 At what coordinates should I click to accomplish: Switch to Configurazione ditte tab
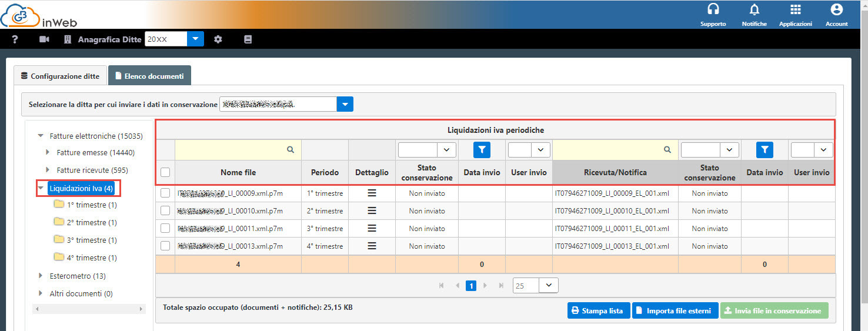coord(60,76)
